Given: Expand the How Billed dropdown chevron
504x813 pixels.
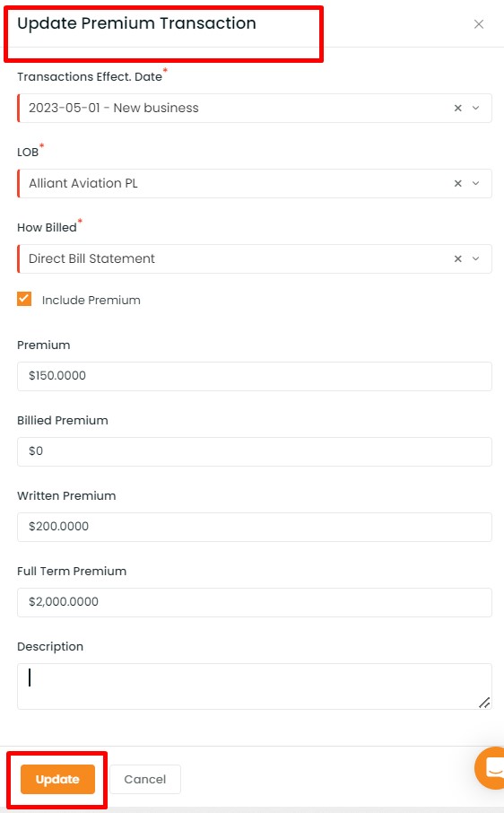Looking at the screenshot, I should (x=475, y=258).
